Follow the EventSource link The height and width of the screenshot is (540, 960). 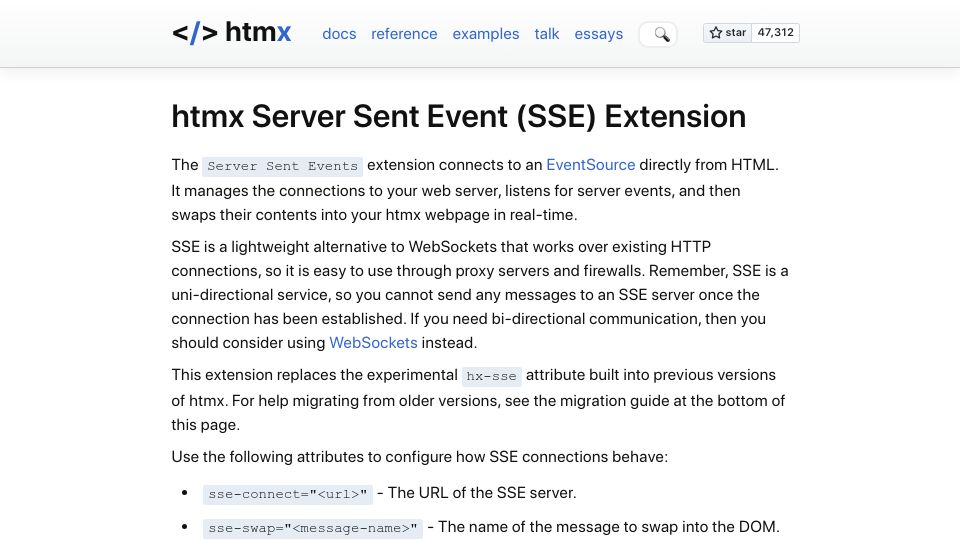tap(590, 165)
